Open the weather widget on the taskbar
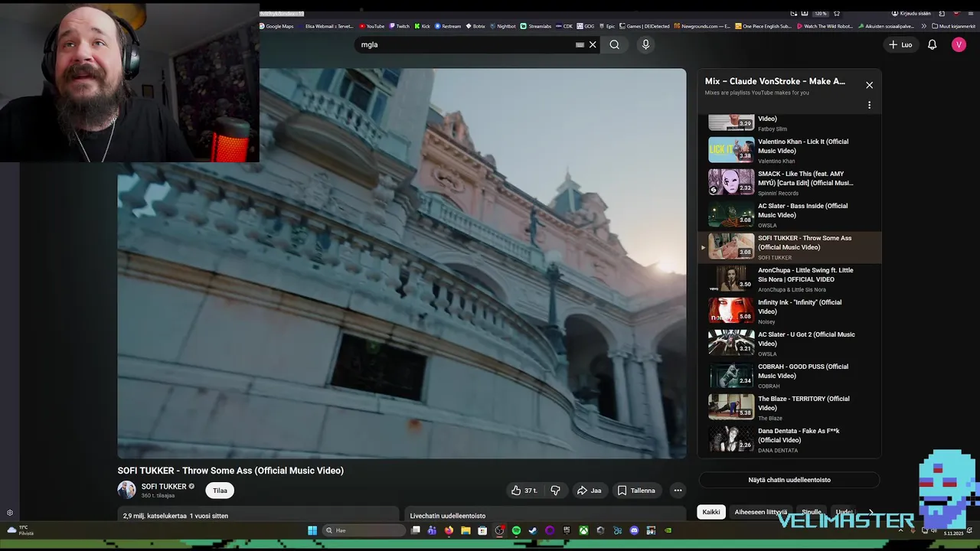980x551 pixels. [20, 530]
